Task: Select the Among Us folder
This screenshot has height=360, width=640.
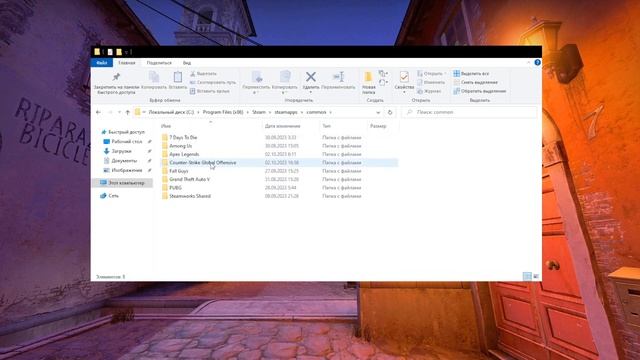Action: [180, 146]
